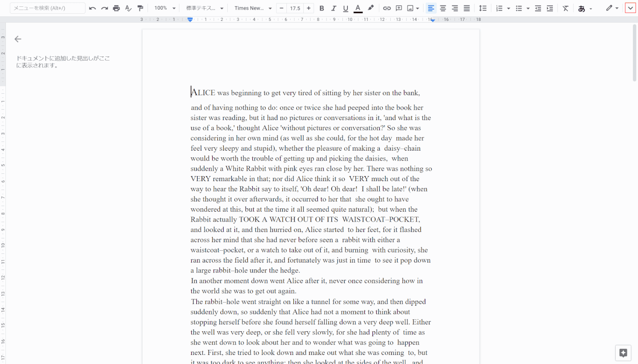
Task: Expand the input tools dropdown arrow
Action: click(x=591, y=8)
